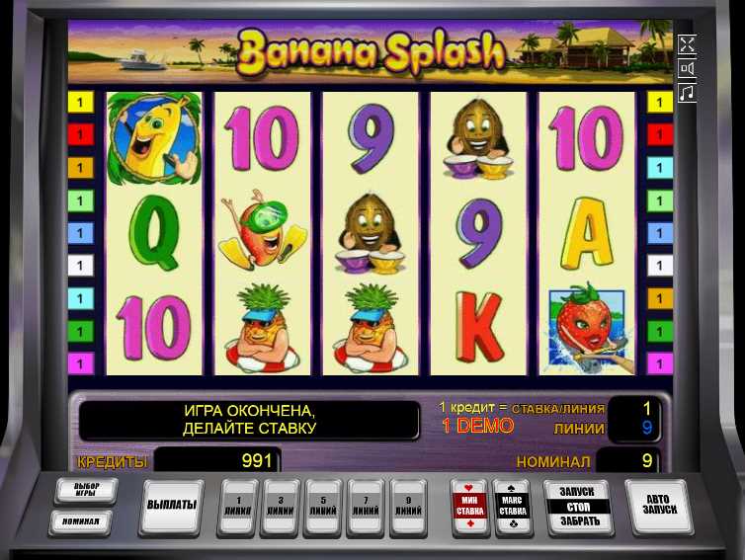The height and width of the screenshot is (560, 745).
Task: Click the pineapple symbol on third reel
Action: (371, 328)
